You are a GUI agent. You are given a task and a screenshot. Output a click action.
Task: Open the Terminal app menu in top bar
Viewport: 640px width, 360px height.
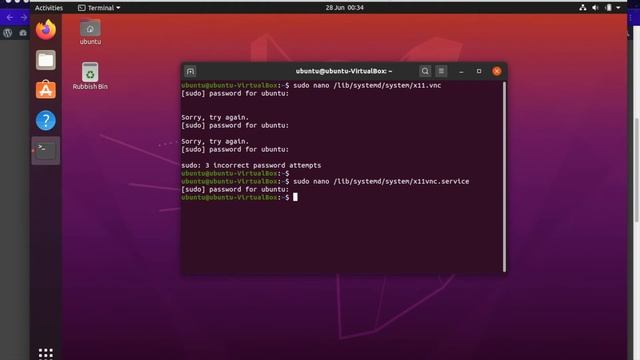(99, 8)
